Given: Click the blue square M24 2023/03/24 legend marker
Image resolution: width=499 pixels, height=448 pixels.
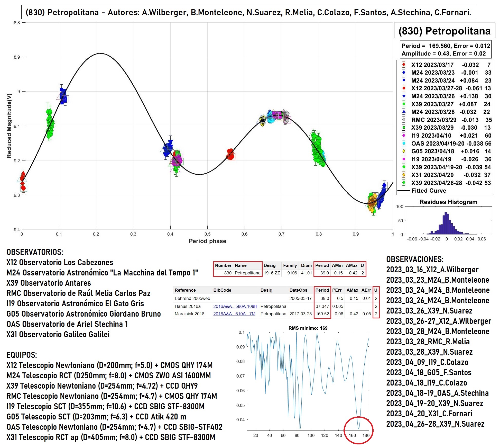Looking at the screenshot, I should 404,80.
